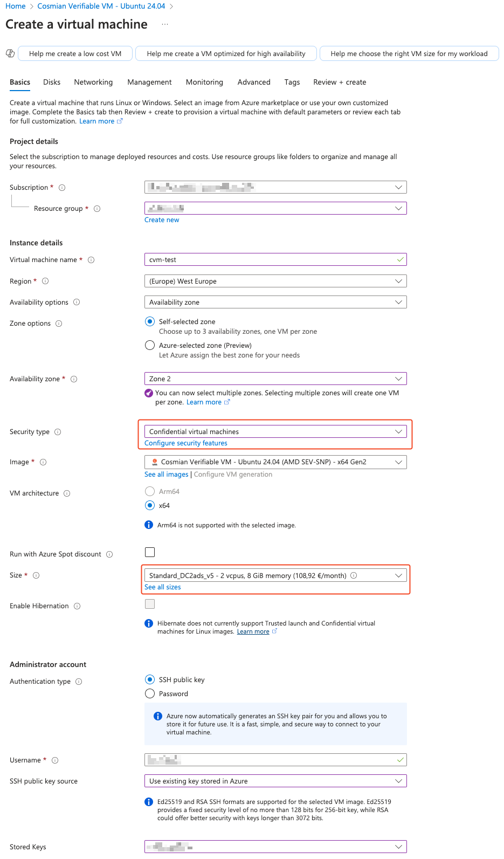The image size is (504, 859).
Task: Click info icon beside Authentication type
Action: (79, 682)
